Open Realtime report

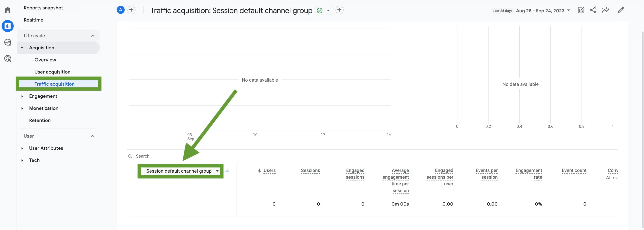pos(33,20)
